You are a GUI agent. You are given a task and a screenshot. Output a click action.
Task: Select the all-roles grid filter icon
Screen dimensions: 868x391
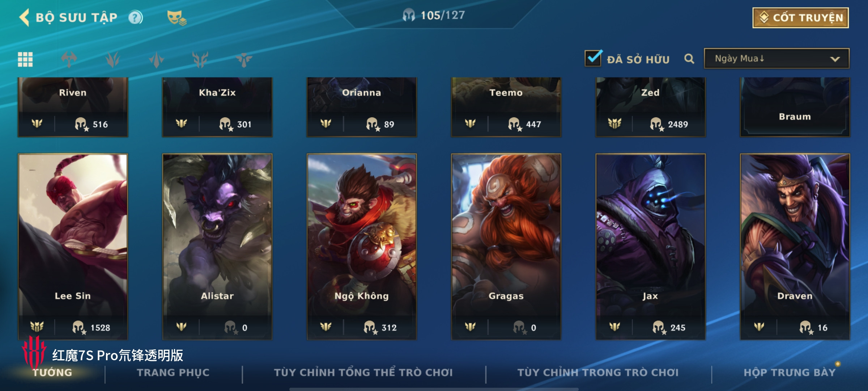[25, 59]
